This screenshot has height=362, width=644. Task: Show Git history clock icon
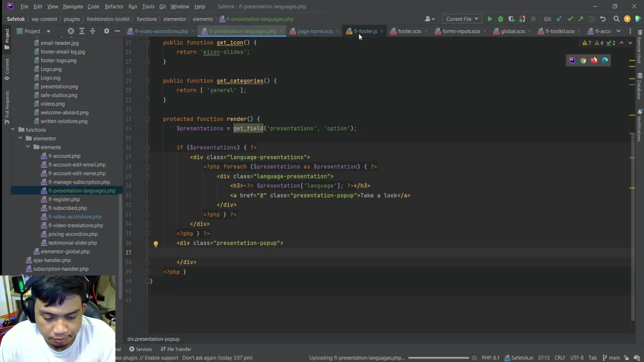592,19
